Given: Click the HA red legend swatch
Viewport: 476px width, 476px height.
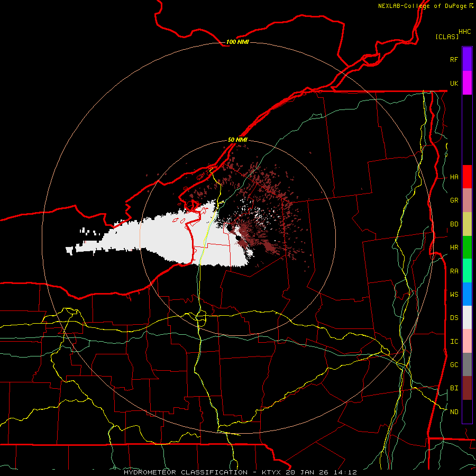Looking at the screenshot, I should pos(467,177).
